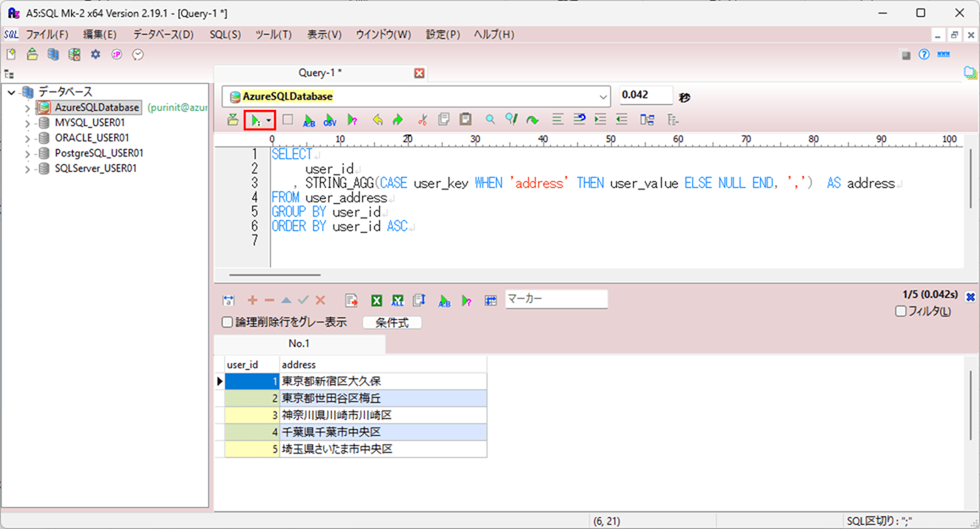This screenshot has width=980, height=529.
Task: Toggle the 論理削除行をグレー表示 checkbox
Action: pyautogui.click(x=227, y=322)
